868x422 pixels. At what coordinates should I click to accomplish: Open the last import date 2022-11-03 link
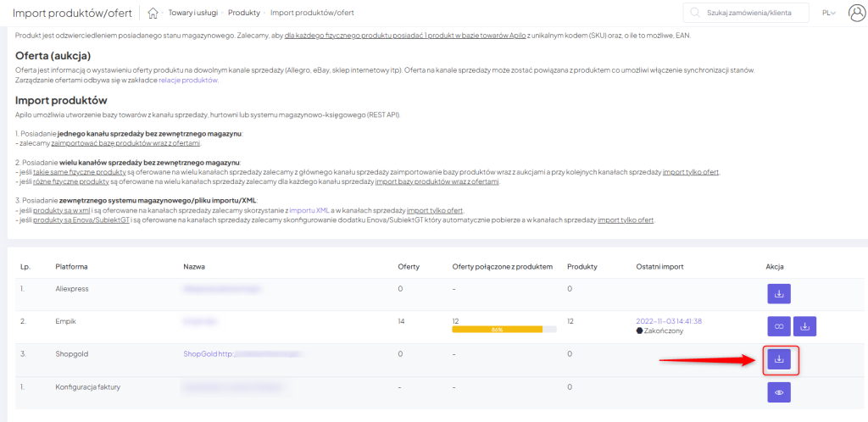[668, 321]
